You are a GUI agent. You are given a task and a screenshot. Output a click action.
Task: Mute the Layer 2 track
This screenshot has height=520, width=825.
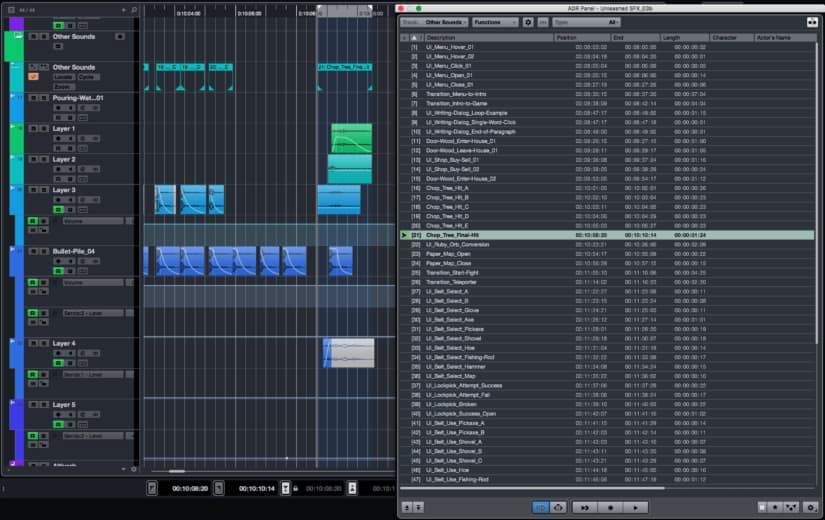click(x=34, y=159)
